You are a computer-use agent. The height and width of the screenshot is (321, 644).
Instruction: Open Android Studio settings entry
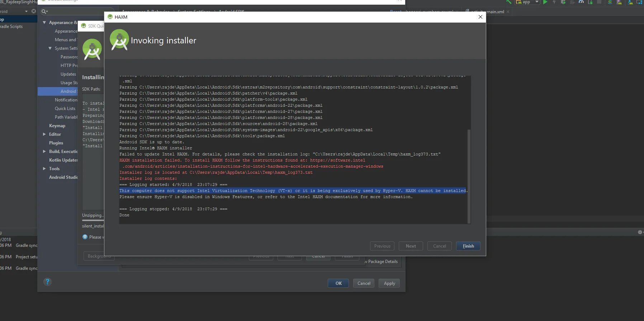pos(63,177)
